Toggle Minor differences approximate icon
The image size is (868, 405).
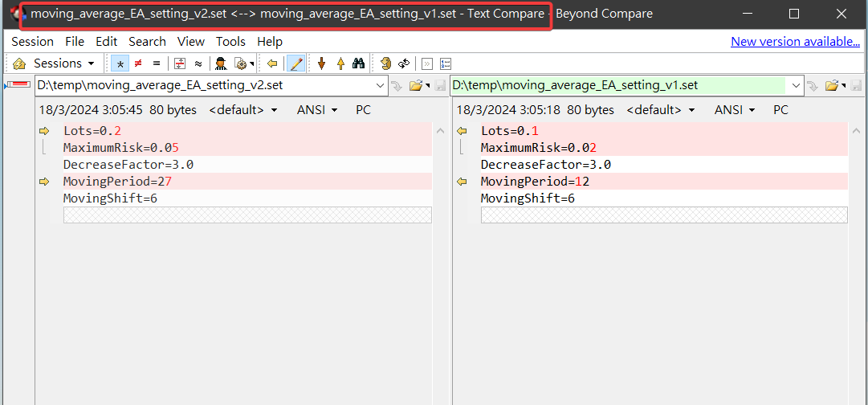tap(198, 63)
